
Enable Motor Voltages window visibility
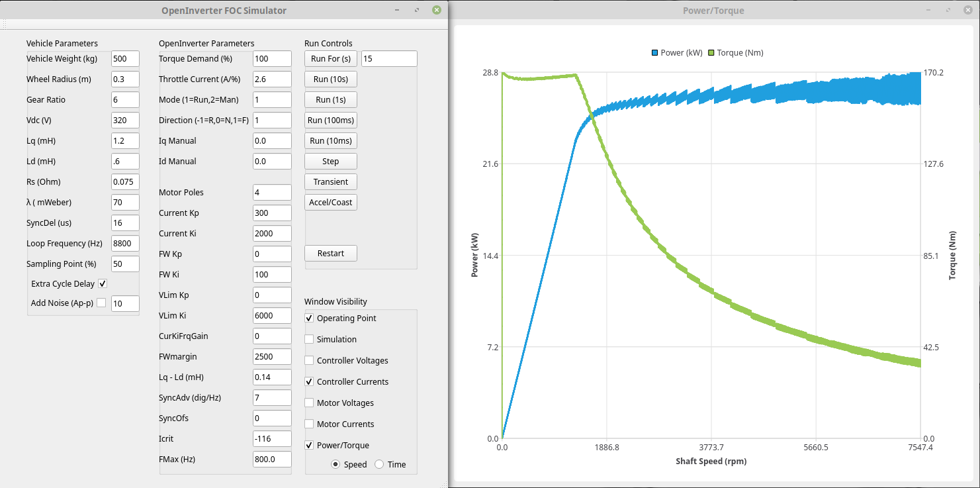(x=309, y=403)
